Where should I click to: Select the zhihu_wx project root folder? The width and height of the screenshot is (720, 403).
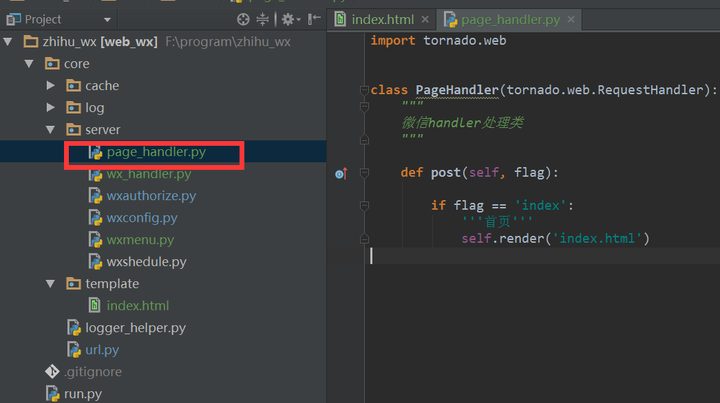(x=31, y=42)
